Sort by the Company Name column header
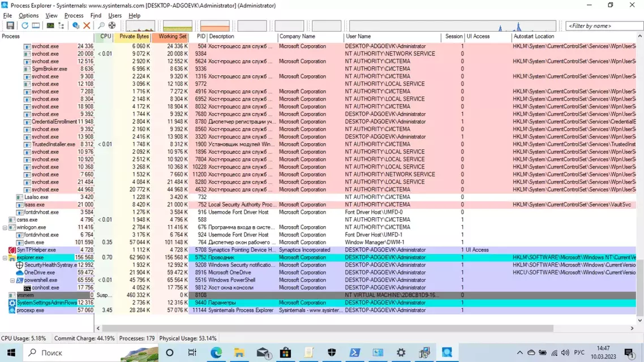This screenshot has width=644, height=362. coord(311,37)
